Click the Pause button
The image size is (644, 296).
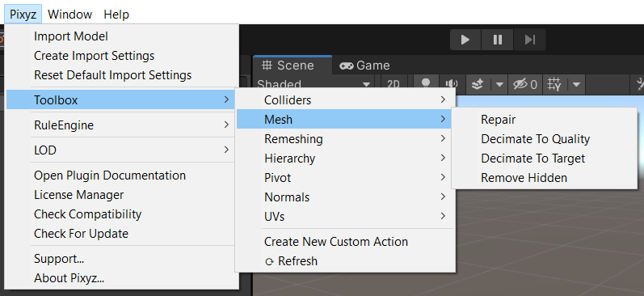tap(498, 40)
